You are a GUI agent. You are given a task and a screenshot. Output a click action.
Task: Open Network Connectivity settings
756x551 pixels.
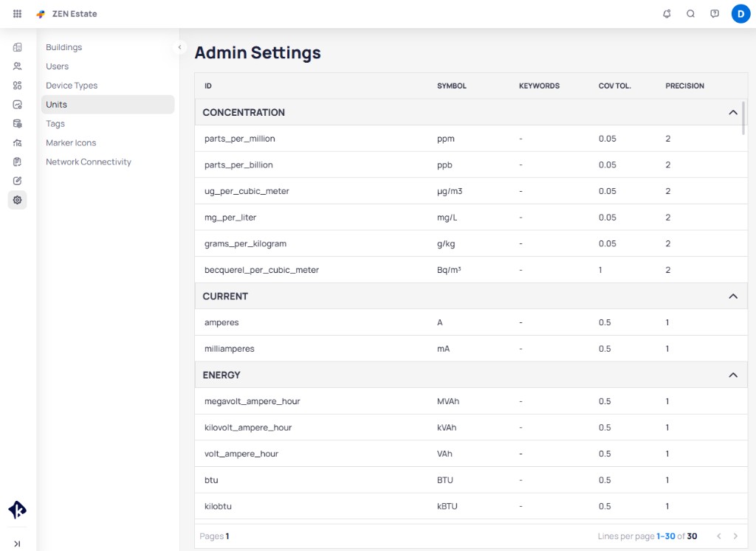coord(89,162)
